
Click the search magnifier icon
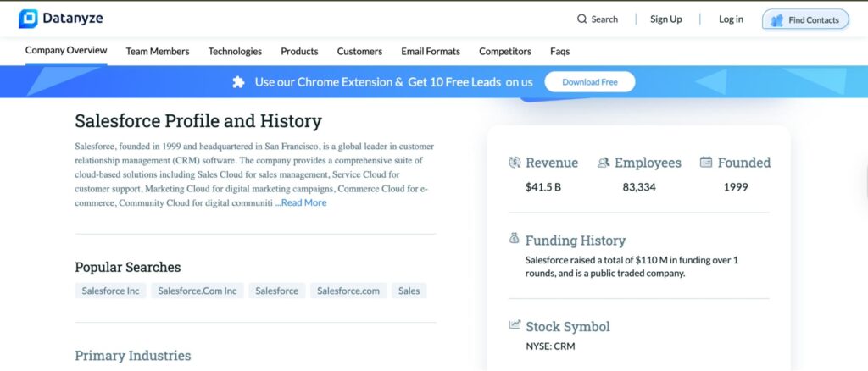click(x=581, y=19)
